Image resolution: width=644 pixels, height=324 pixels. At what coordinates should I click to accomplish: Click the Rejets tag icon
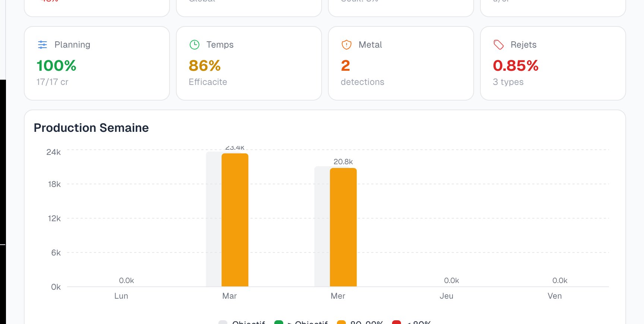(499, 45)
